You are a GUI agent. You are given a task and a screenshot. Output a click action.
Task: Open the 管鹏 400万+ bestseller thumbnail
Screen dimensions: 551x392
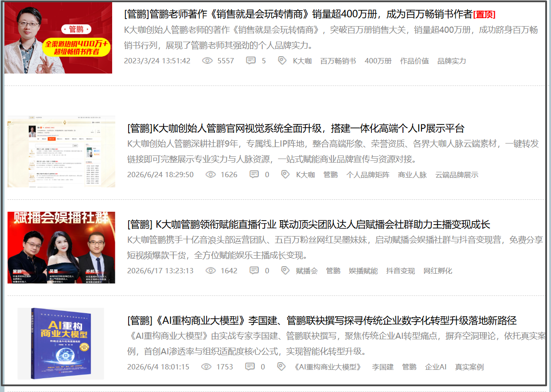(x=58, y=38)
